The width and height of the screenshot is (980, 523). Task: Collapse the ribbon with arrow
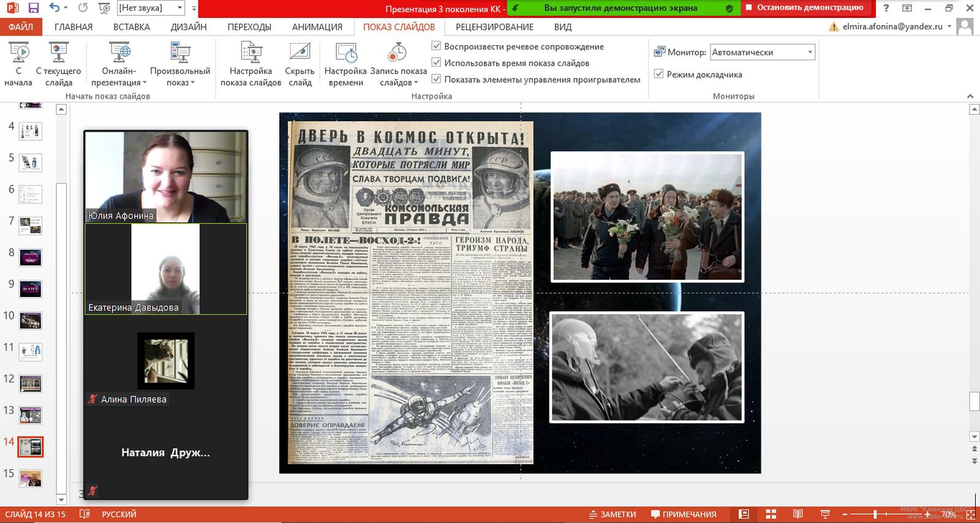click(970, 96)
